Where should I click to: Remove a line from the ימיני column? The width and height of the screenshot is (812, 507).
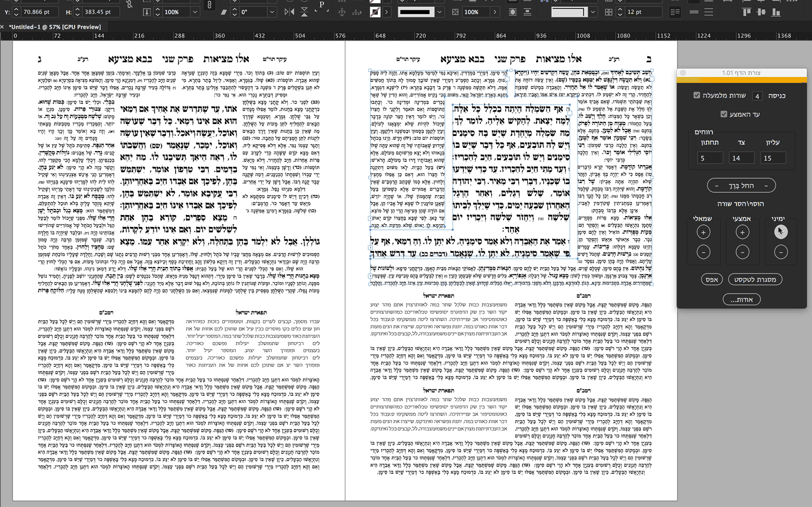tap(781, 252)
